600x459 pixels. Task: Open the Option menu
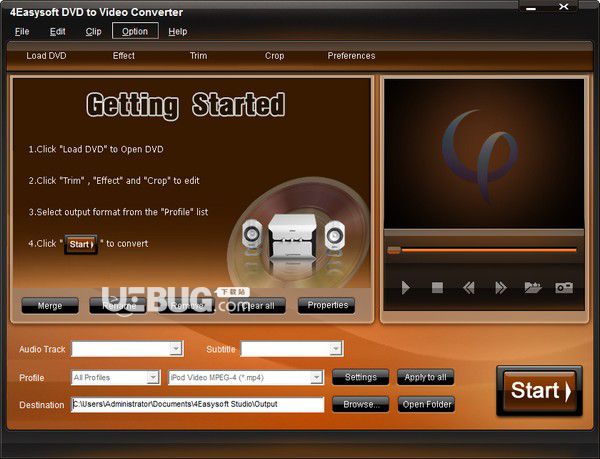point(135,31)
